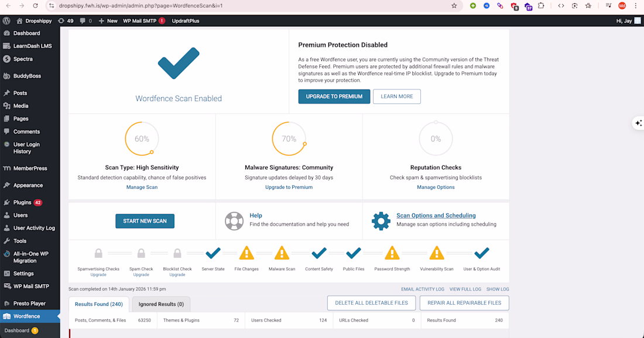Click the Content Safety checkmark icon
This screenshot has width=644, height=338.
pyautogui.click(x=319, y=253)
